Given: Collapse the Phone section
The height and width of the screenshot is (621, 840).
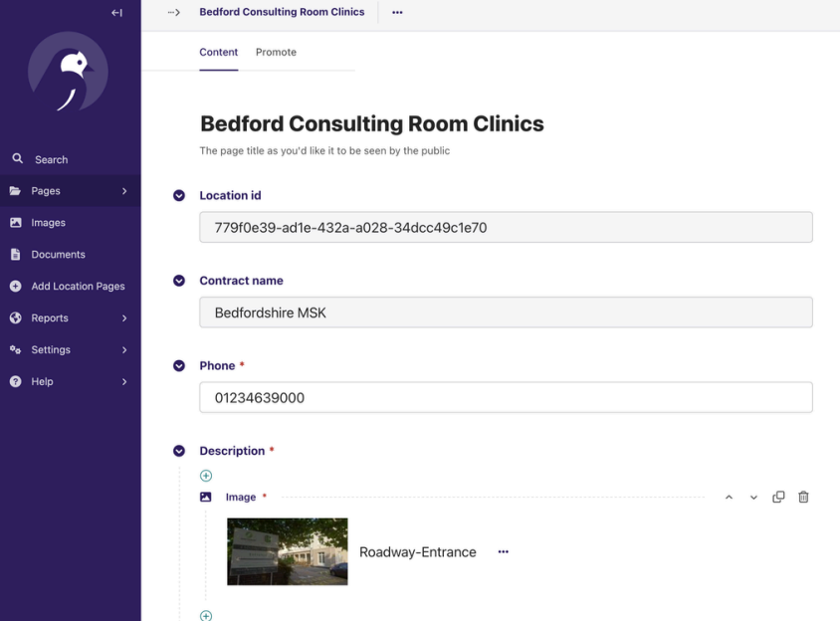Looking at the screenshot, I should [x=179, y=365].
